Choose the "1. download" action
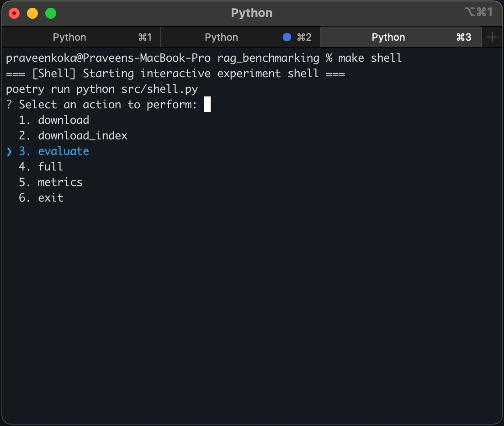The height and width of the screenshot is (426, 504). click(54, 120)
